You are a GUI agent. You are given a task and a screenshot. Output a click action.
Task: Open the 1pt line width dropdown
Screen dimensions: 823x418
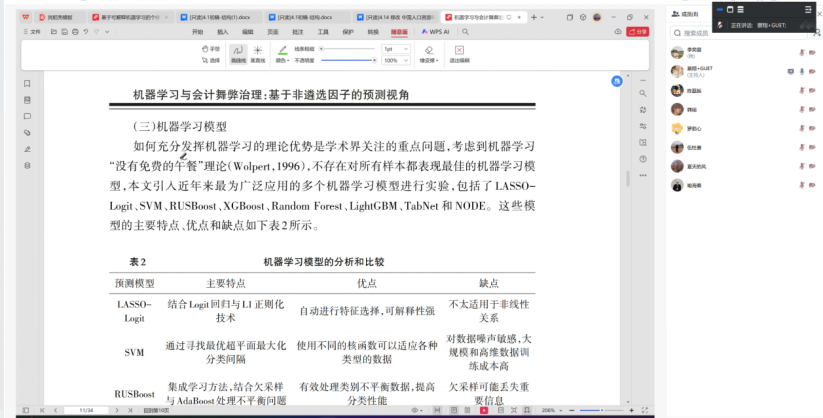(395, 49)
